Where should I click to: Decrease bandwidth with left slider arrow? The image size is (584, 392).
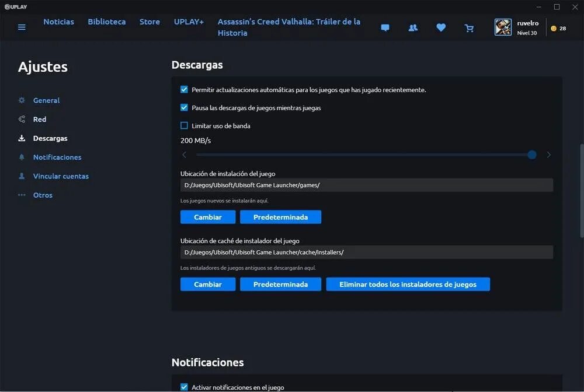click(x=185, y=155)
